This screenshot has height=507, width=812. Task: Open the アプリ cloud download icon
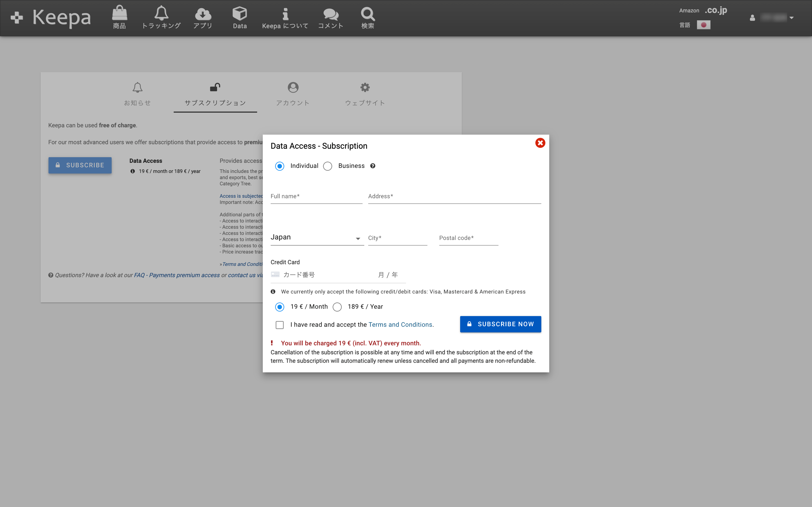(x=203, y=14)
